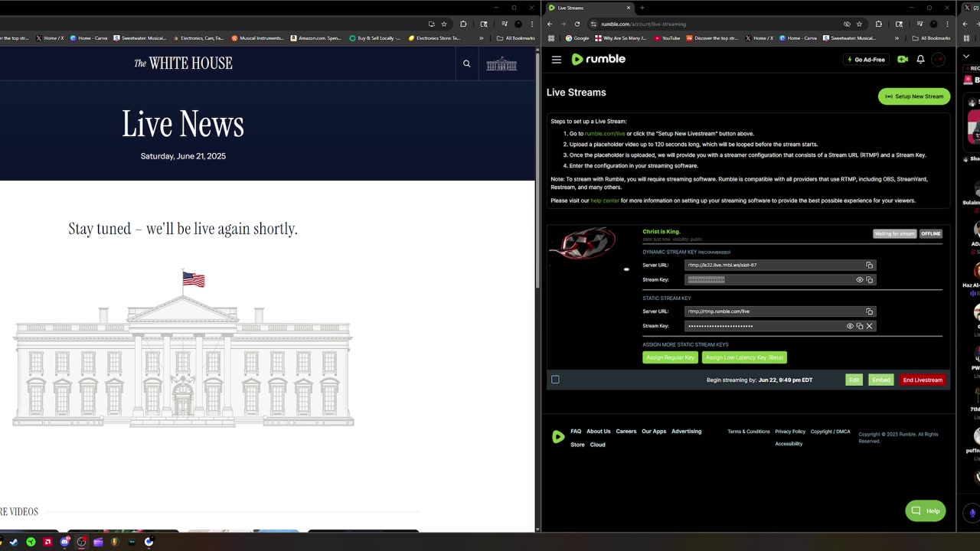Open the Rumble hamburger menu
This screenshot has width=980, height=551.
tap(557, 59)
